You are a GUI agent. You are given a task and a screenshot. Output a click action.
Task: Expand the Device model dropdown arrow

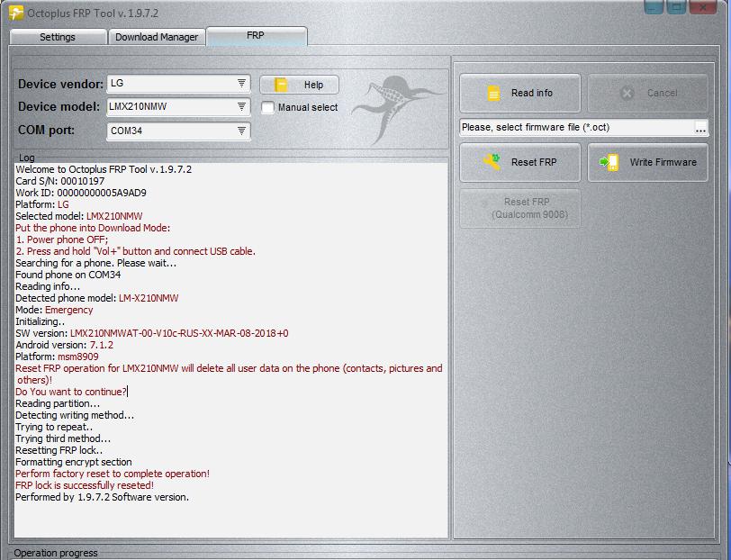(241, 107)
